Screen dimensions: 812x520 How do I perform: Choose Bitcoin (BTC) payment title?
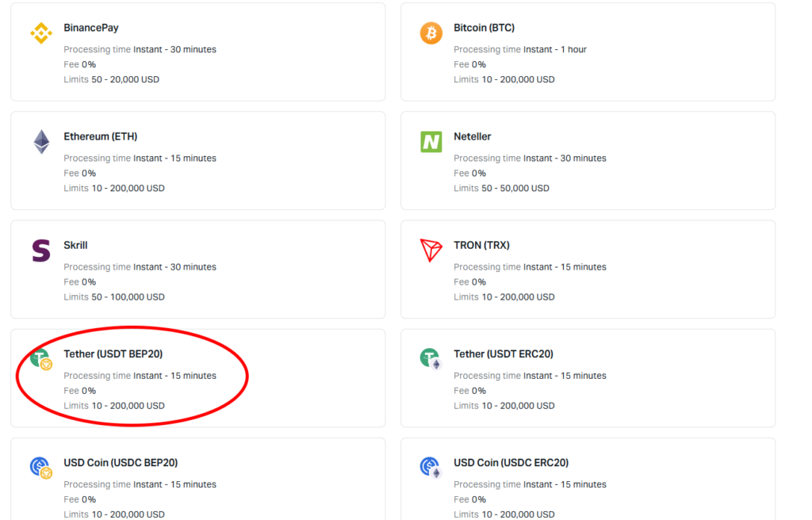[484, 28]
